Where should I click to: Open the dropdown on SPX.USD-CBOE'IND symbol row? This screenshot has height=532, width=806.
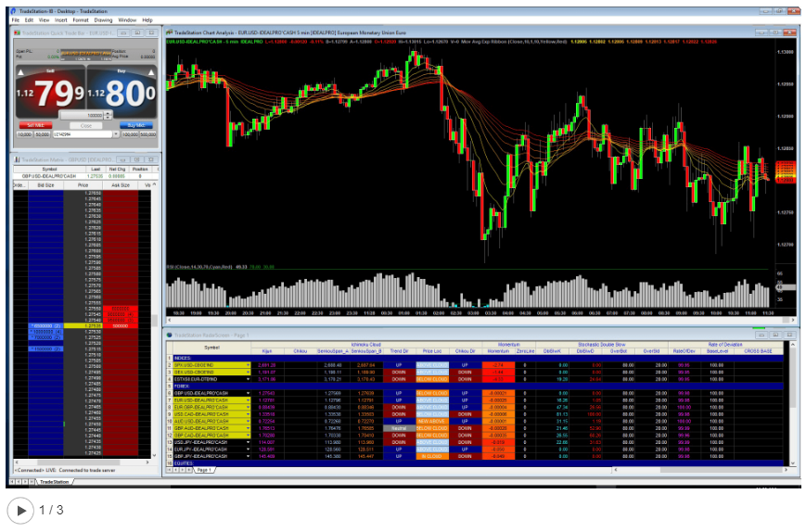(x=248, y=365)
